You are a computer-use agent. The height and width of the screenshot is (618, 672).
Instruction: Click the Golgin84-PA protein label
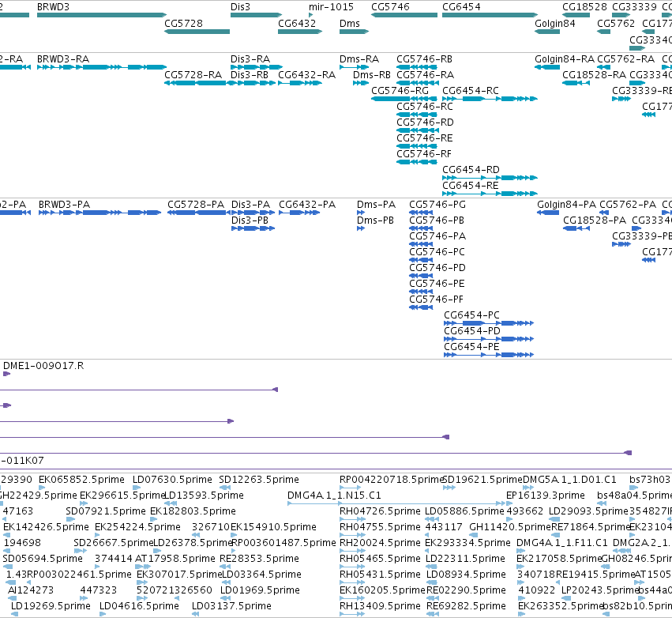click(x=566, y=205)
